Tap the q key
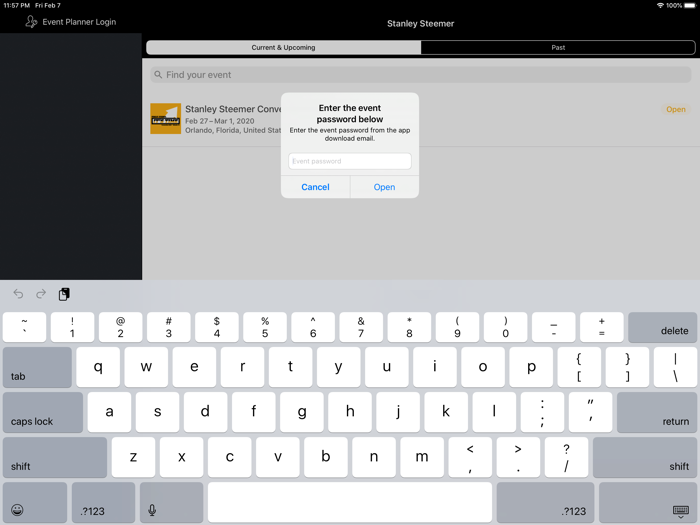Screen dimensions: 700x525 pyautogui.click(x=98, y=367)
